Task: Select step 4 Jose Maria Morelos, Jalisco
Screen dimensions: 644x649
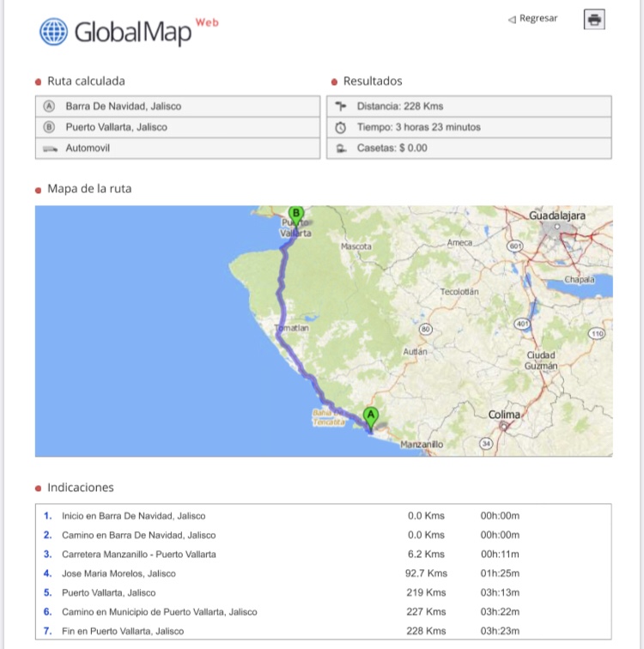Action: coord(118,573)
